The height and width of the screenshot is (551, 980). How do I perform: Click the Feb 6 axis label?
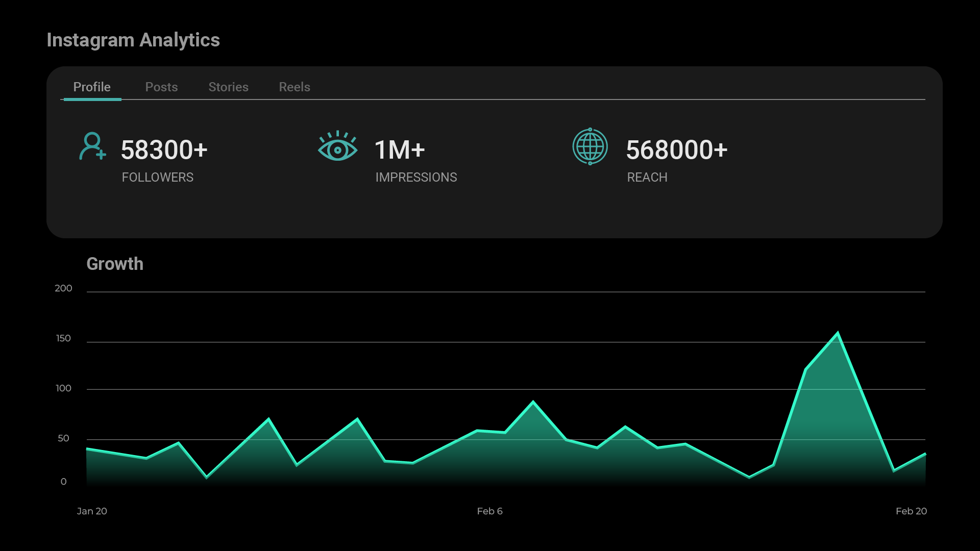click(x=489, y=511)
